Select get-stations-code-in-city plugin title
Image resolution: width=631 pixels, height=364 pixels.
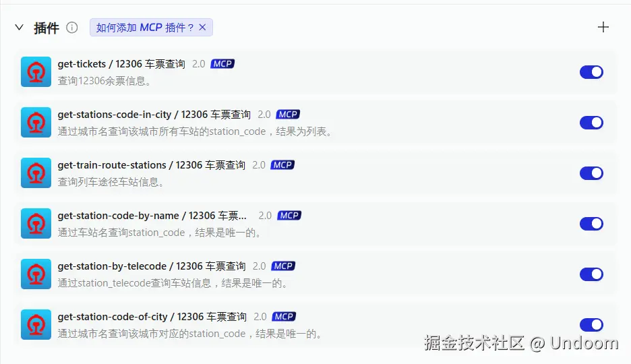[x=154, y=115]
